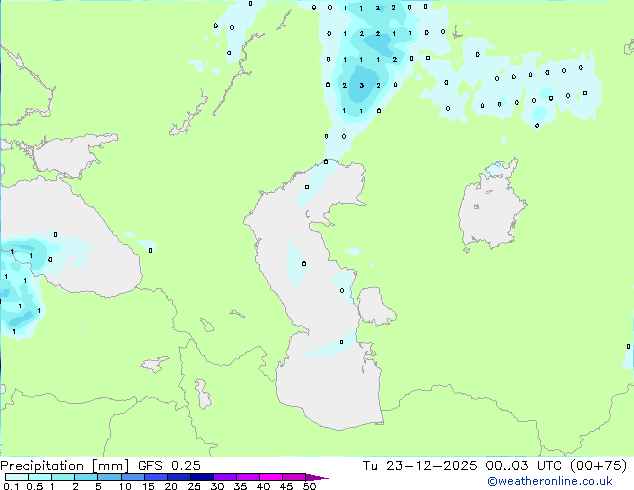The width and height of the screenshot is (634, 490).
Task: Click the 20–25 mm legend swatch
Action: pyautogui.click(x=178, y=477)
